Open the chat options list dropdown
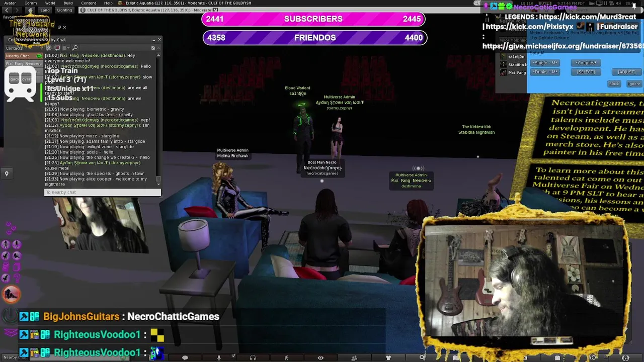Screen dimensions: 644x362 pos(66,48)
